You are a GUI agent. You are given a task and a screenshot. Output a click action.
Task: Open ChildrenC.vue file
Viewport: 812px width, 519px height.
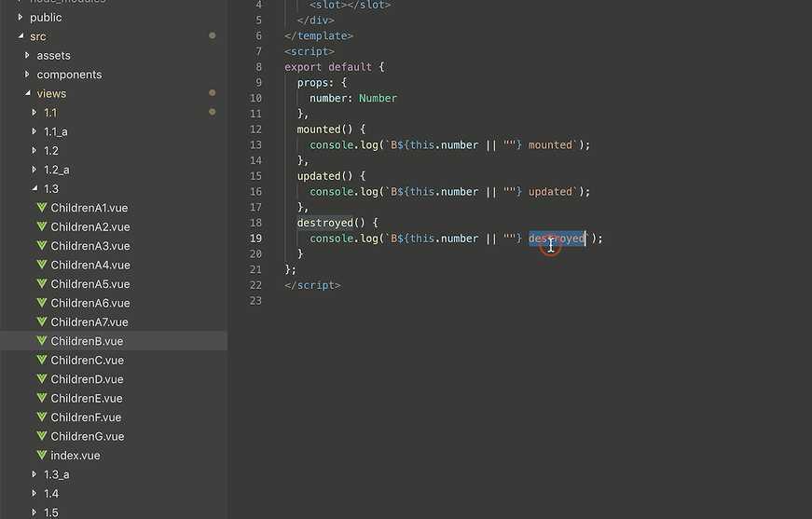point(87,361)
